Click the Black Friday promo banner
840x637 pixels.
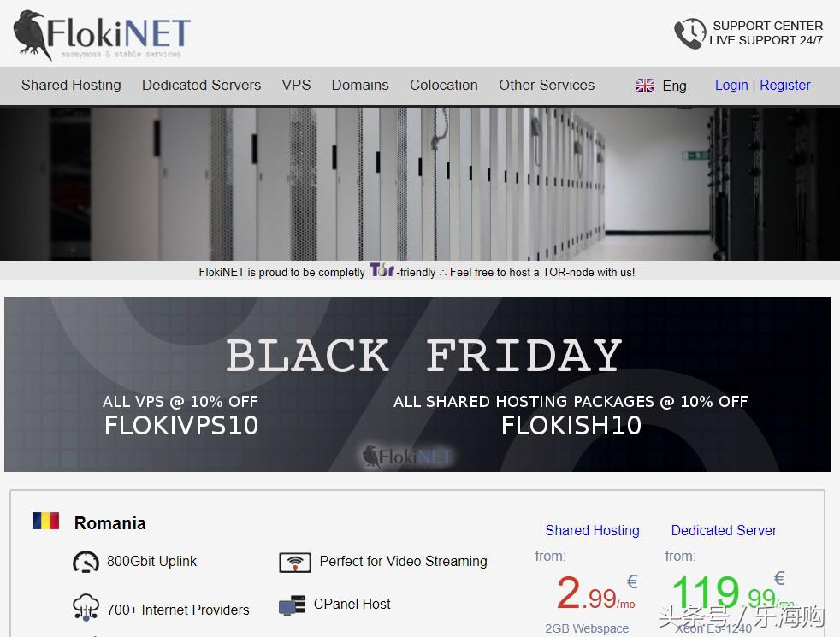[x=417, y=385]
